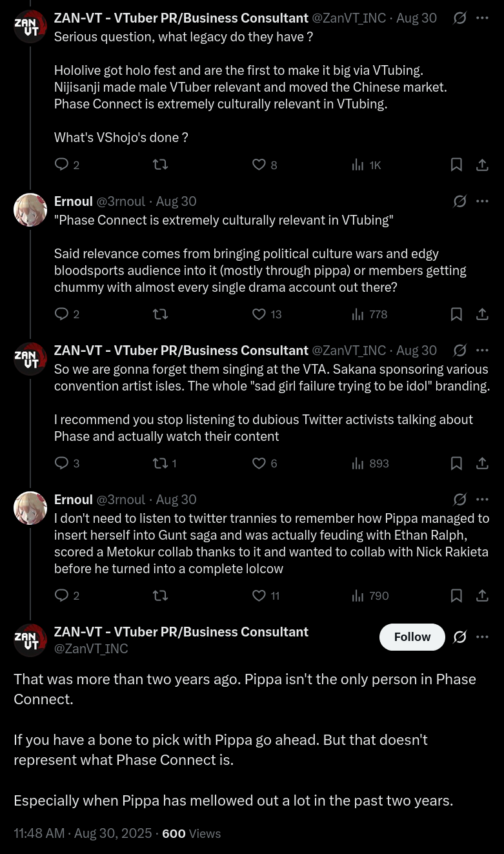Open the @ZanVT_INC handle under main tweet
The width and height of the screenshot is (504, 854).
(x=91, y=649)
